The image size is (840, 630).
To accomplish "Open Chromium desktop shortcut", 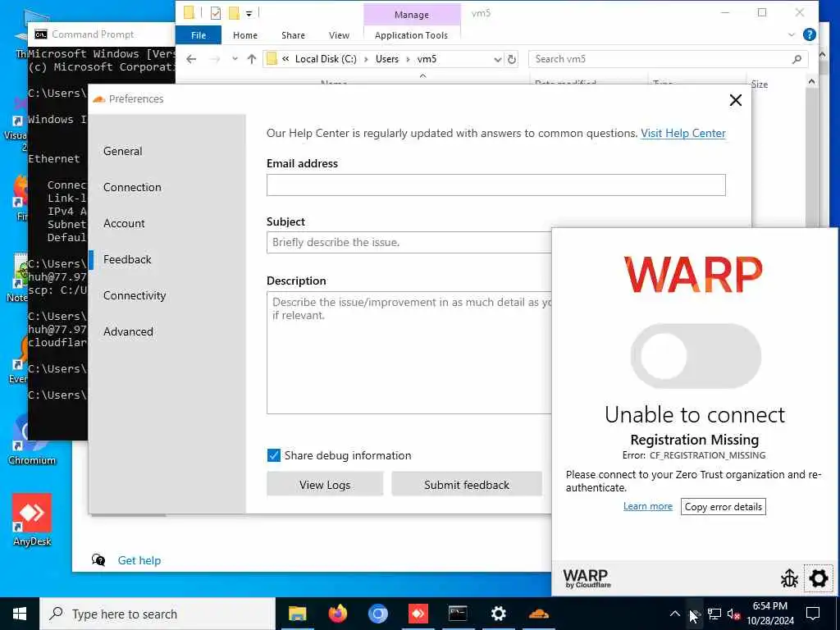I will tap(32, 440).
